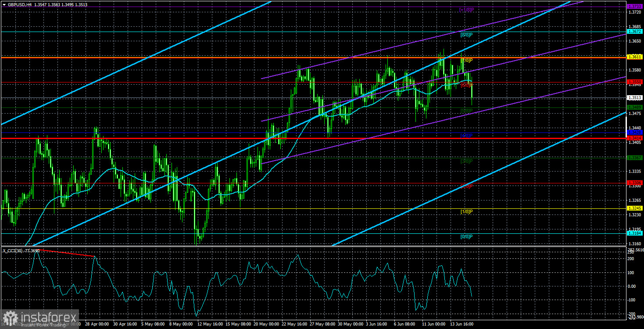Click the 1.3685 axis price value
644x329 pixels.
point(635,26)
